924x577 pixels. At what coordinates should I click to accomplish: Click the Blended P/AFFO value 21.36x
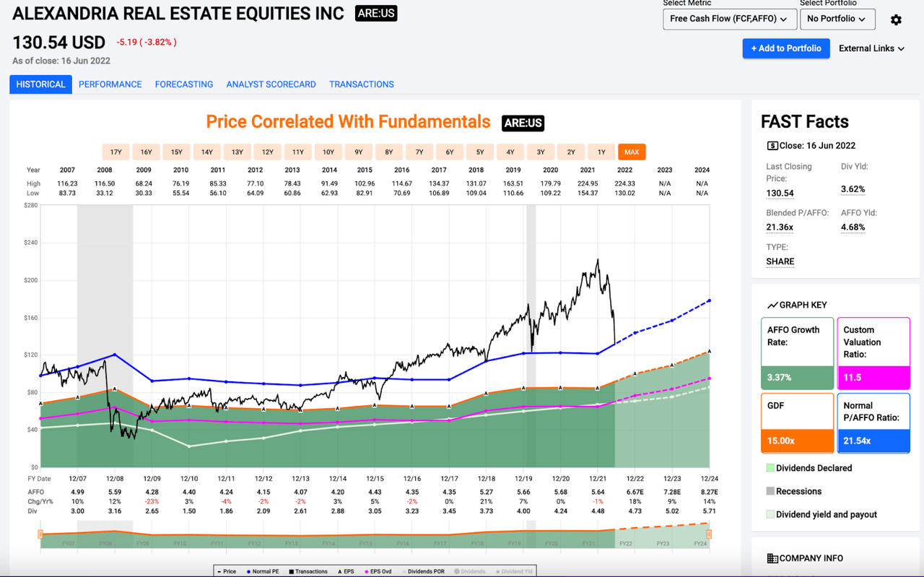click(x=779, y=227)
